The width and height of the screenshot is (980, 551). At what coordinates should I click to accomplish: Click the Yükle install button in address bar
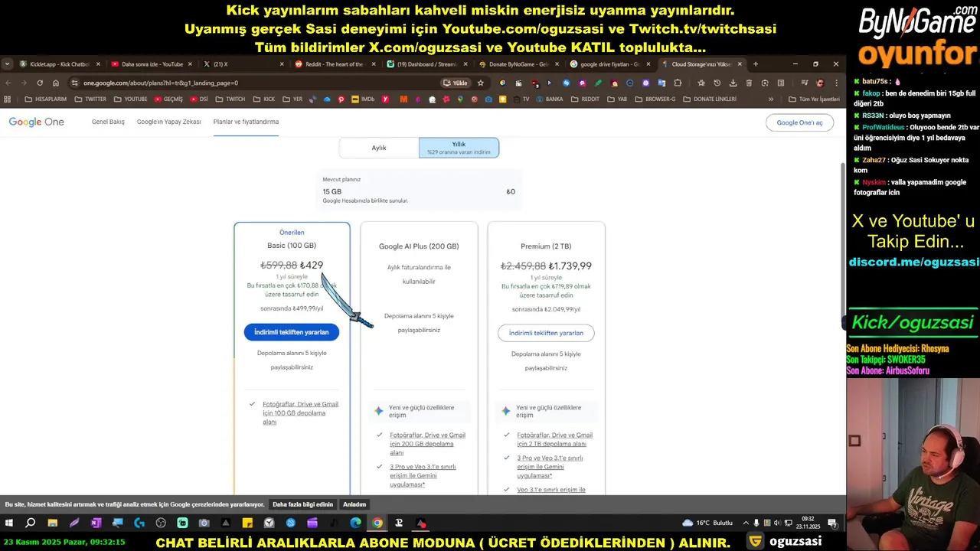456,83
